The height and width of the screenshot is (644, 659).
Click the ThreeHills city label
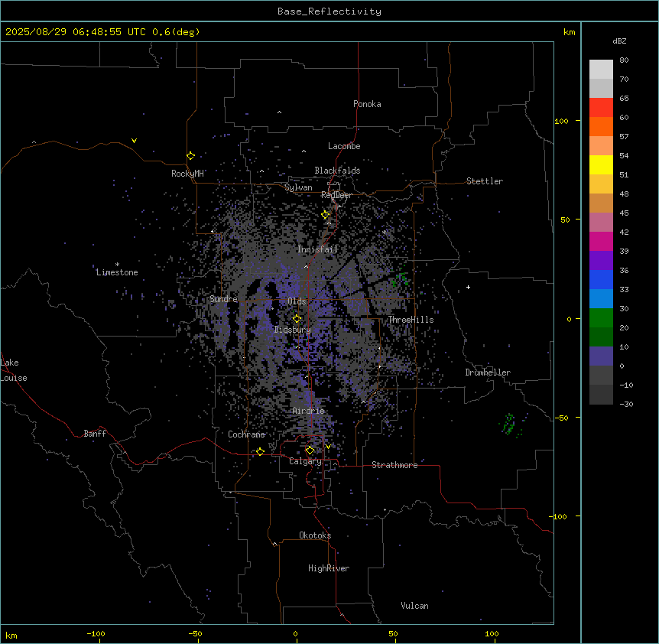(411, 320)
